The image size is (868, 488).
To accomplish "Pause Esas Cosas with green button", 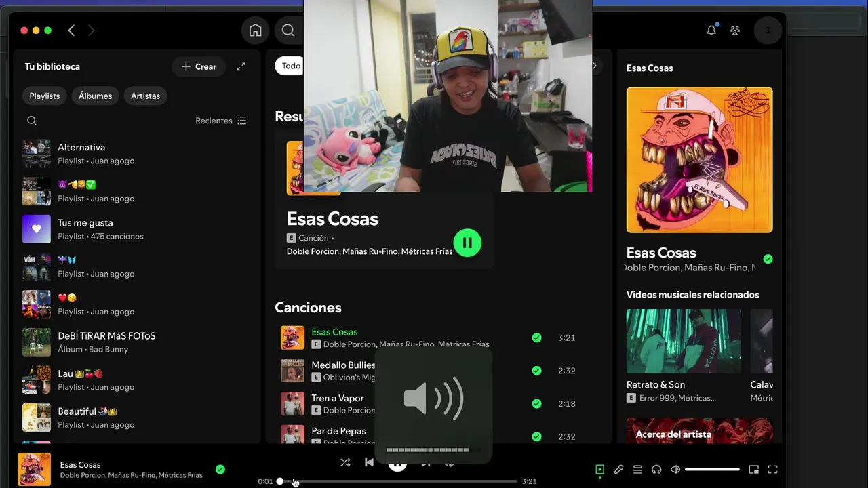I will coord(467,243).
